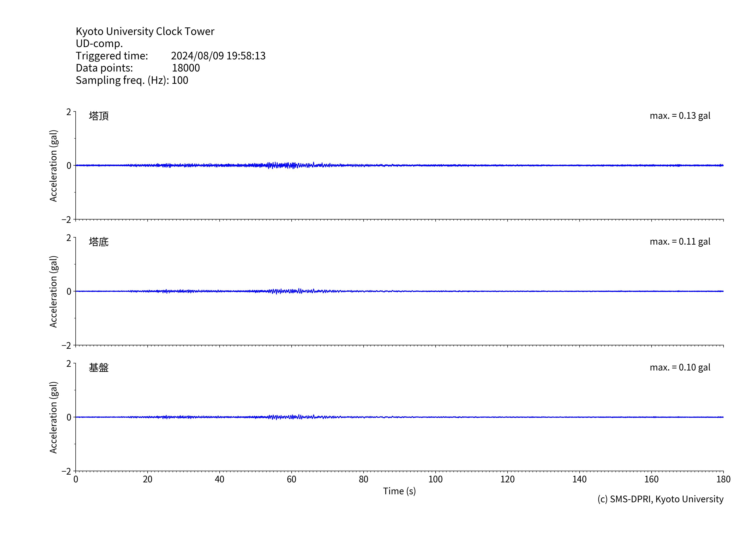Click the triggered time value 2024/08/09 19:58:13
This screenshot has height=534, width=756.
click(x=218, y=56)
